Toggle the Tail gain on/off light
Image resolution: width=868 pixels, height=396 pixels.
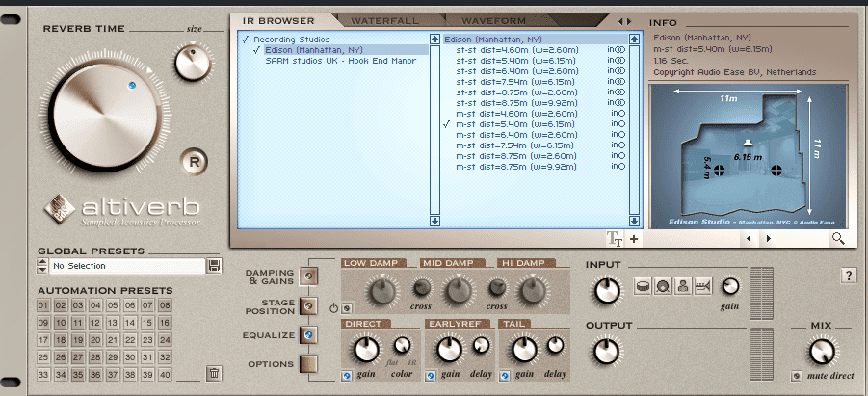click(x=504, y=376)
